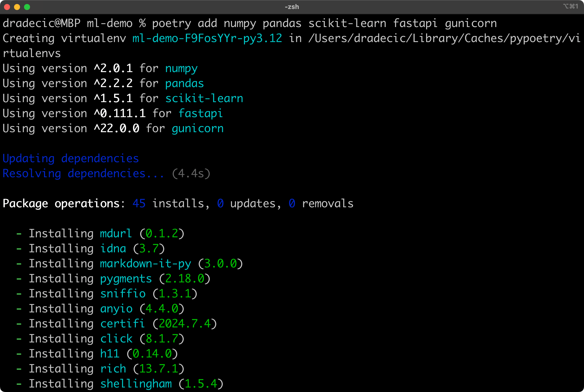Click the yellow minimize window button

(17, 7)
